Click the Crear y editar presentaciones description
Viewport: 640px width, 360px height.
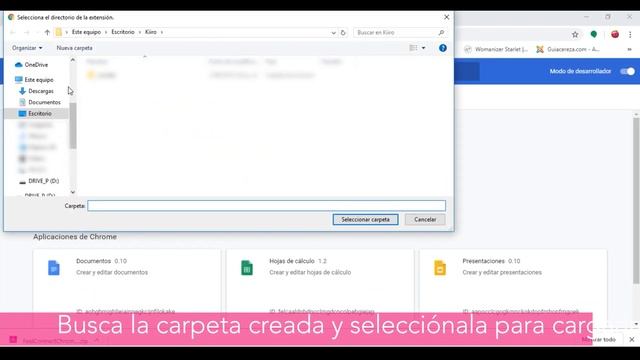point(502,273)
